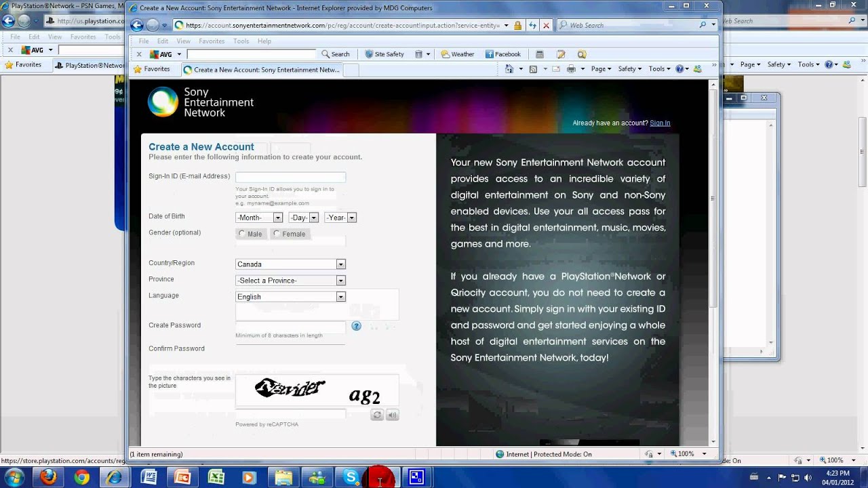Click the notepad icon in AVG toolbar
Viewport: 868px width, 488px height.
click(x=561, y=54)
